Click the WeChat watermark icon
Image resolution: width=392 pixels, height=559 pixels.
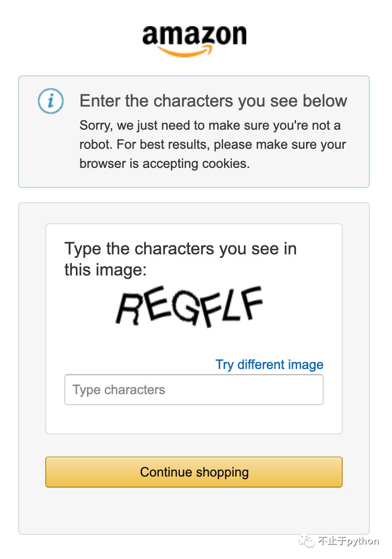[306, 541]
